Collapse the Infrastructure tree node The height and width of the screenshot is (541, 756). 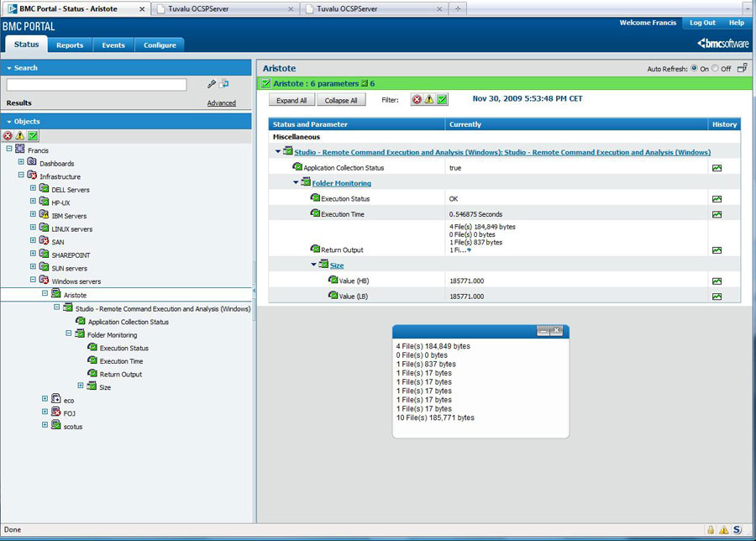21,176
